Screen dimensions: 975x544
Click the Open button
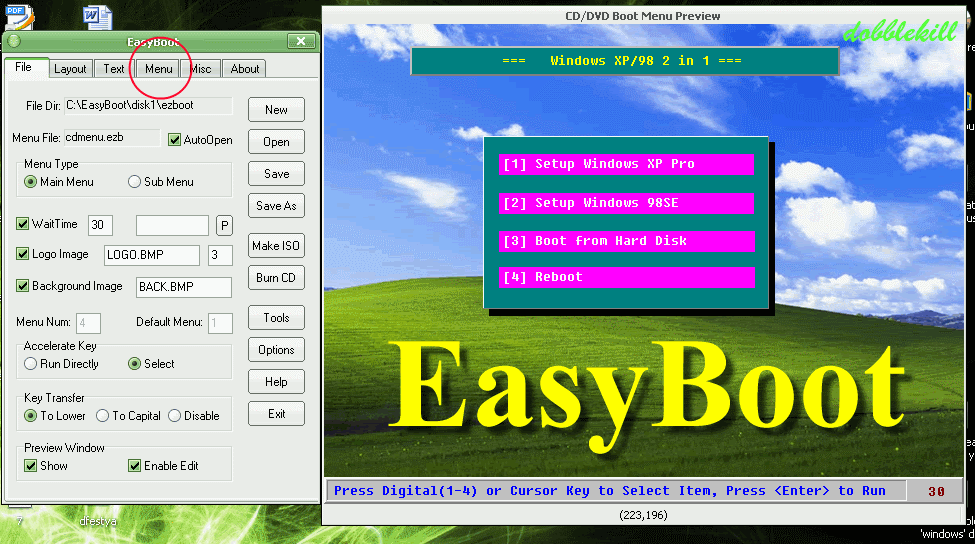point(276,142)
